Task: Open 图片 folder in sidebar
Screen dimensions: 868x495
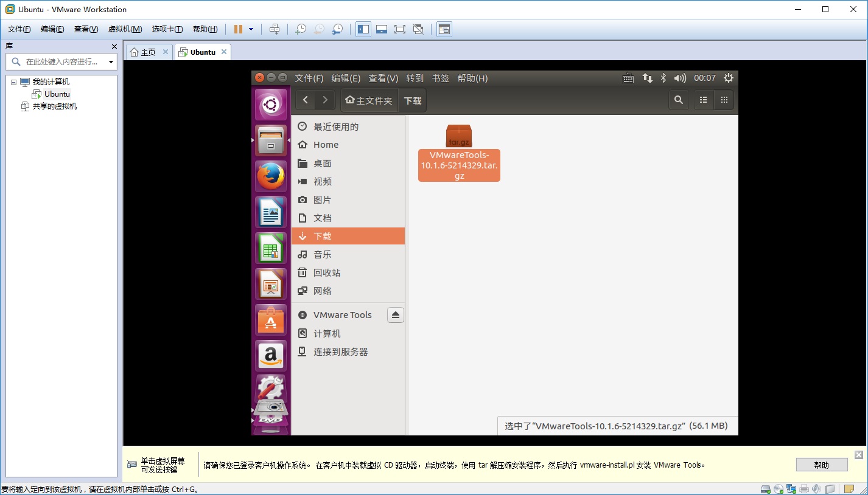Action: 348,199
